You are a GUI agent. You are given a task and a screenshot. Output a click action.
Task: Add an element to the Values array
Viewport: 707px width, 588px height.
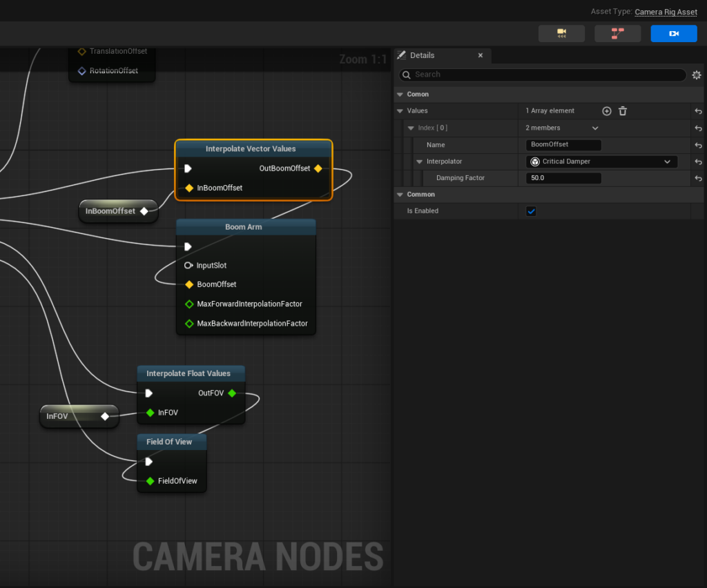pyautogui.click(x=607, y=111)
